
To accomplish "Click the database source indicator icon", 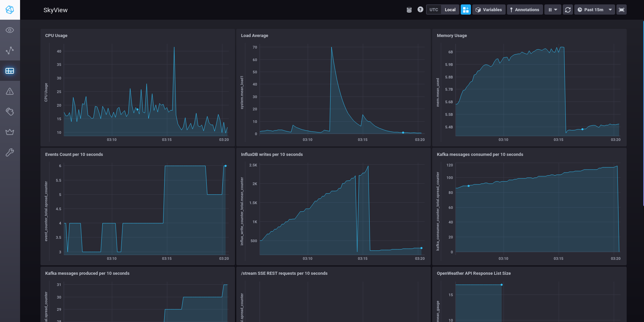I will pos(409,10).
